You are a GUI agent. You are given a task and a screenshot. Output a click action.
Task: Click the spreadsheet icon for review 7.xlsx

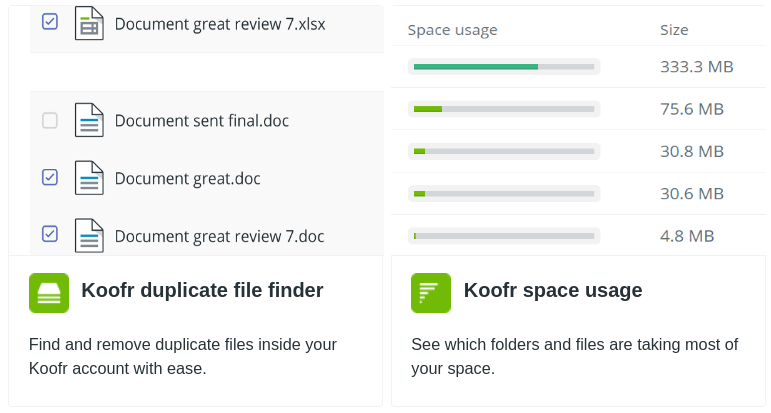(x=89, y=23)
